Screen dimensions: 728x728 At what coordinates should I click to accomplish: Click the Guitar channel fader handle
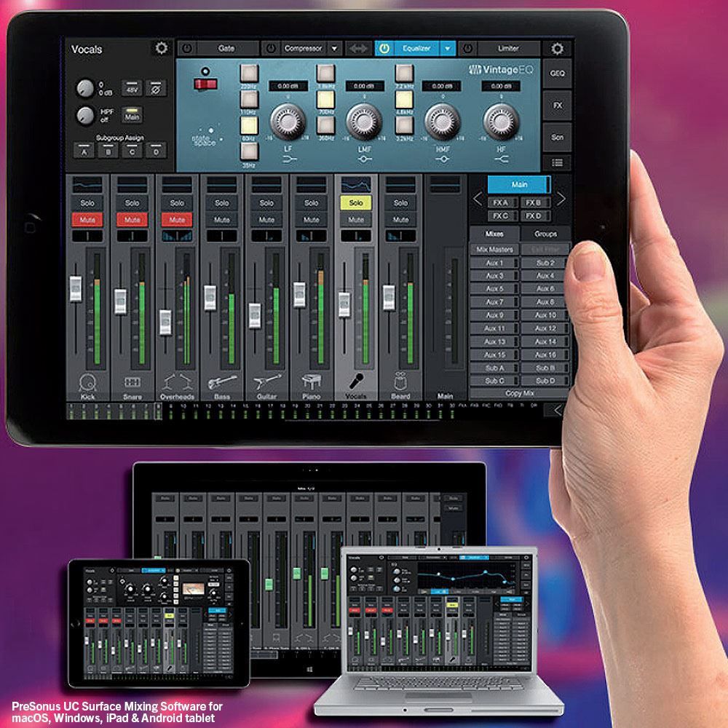click(255, 315)
